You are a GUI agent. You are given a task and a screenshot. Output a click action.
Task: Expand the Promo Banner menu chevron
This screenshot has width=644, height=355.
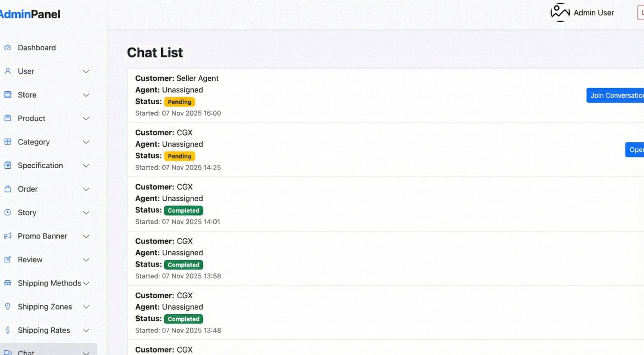[x=86, y=236]
